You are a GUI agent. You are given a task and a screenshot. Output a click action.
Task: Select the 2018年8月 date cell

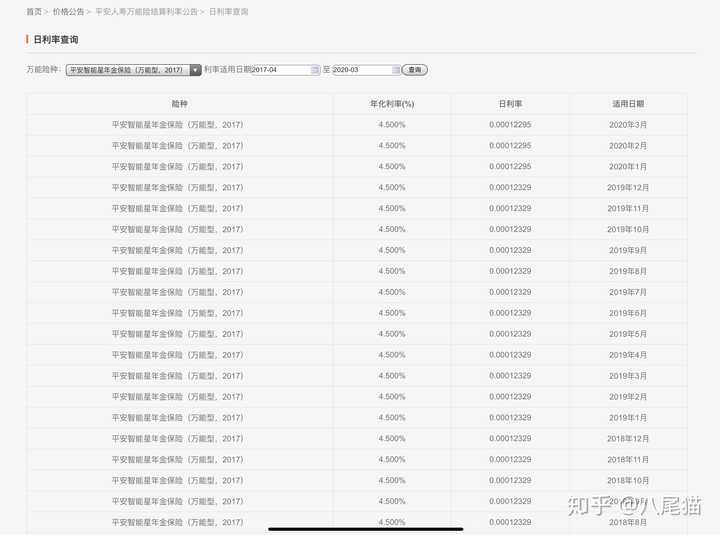pyautogui.click(x=628, y=522)
